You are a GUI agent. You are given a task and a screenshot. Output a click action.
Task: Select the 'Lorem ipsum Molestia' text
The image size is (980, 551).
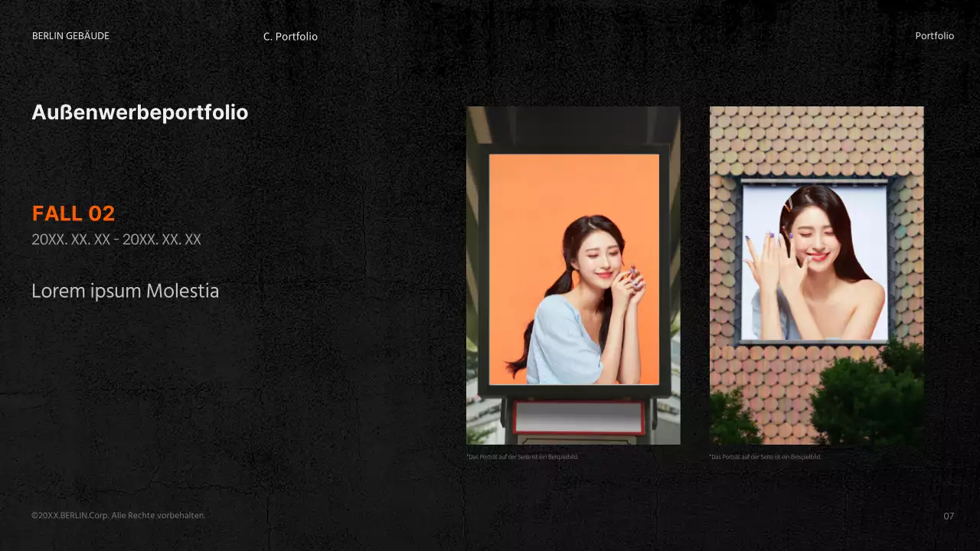126,292
